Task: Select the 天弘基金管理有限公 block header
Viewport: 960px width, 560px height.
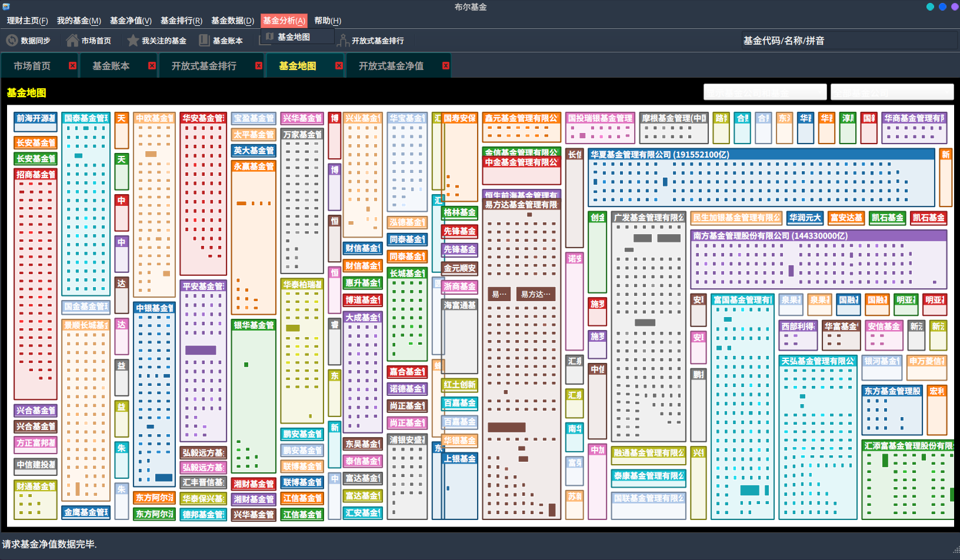Action: 818,361
